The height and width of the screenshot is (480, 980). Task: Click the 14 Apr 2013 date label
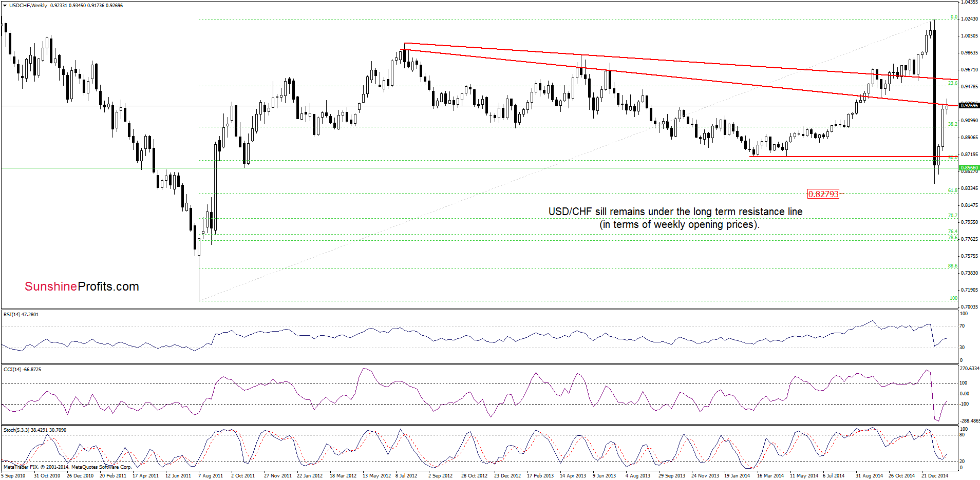[x=573, y=476]
